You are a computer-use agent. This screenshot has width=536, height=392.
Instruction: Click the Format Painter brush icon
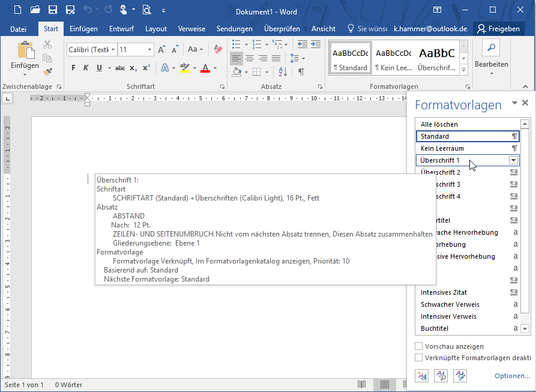coord(47,71)
